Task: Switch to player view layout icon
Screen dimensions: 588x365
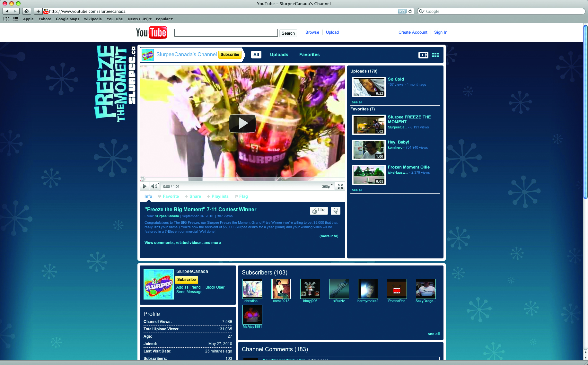Action: point(423,55)
